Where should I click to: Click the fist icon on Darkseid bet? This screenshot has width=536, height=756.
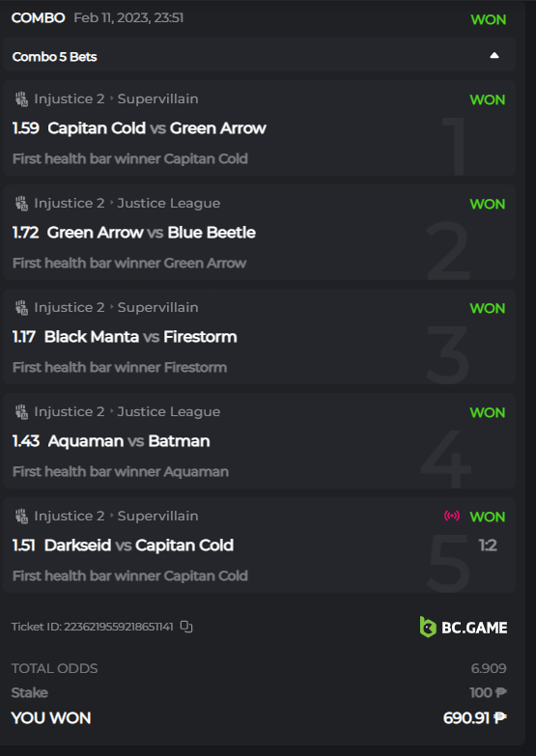point(21,516)
